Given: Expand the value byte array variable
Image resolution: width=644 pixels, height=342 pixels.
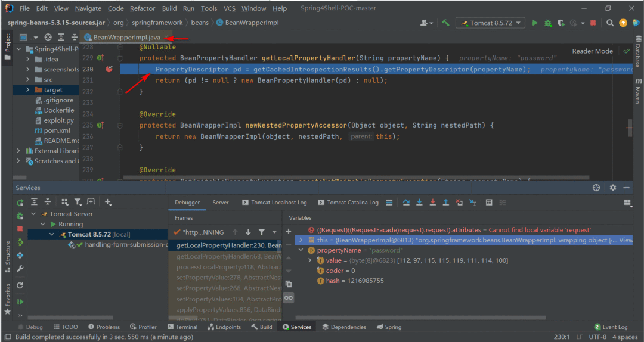Looking at the screenshot, I should (x=309, y=260).
